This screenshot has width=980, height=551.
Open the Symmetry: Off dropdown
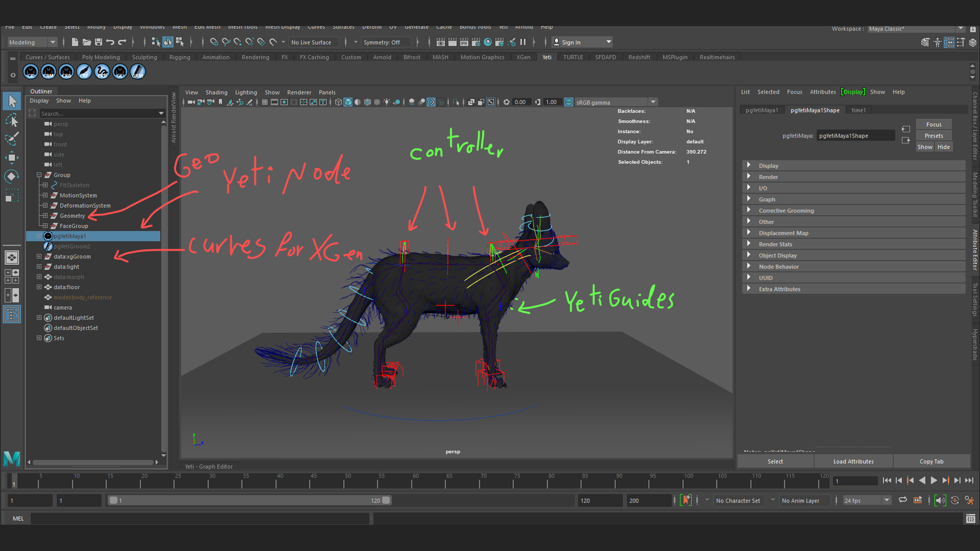click(x=386, y=42)
